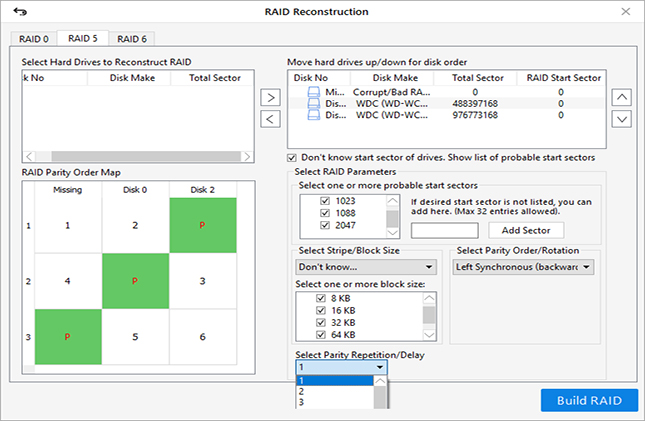Screen dimensions: 645x421
Task: Select disk icon with 976773168 sectors
Action: point(314,115)
